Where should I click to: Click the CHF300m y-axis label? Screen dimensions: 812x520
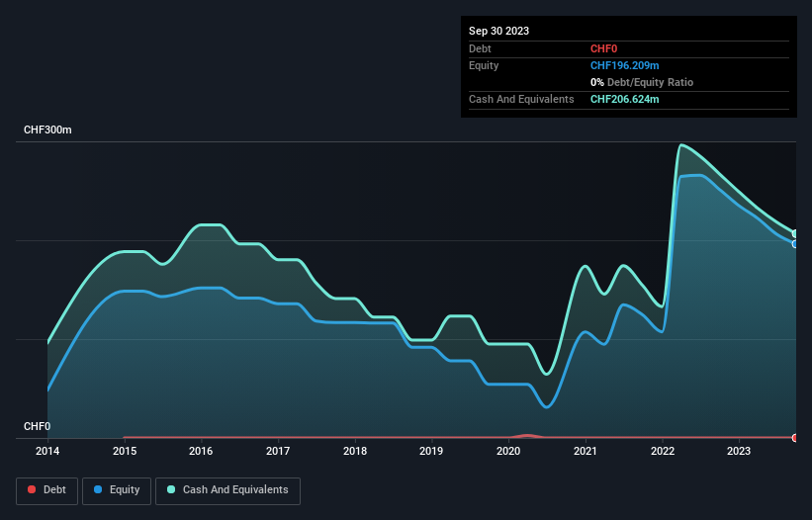point(47,130)
